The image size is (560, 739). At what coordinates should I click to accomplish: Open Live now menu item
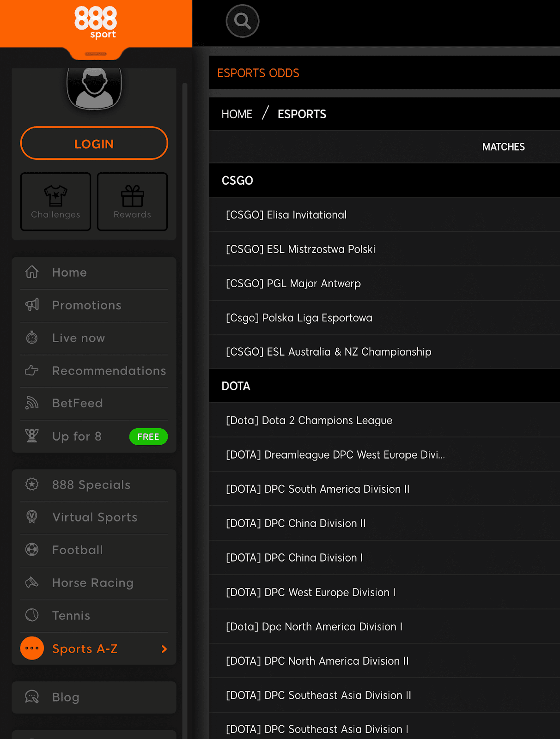pyautogui.click(x=94, y=338)
